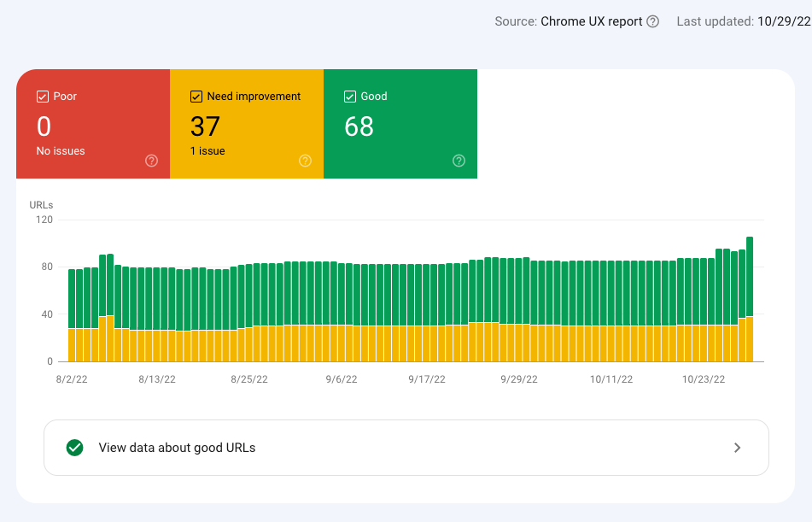
Task: Click the 8/2/22 date label on the chart
Action: 71,378
